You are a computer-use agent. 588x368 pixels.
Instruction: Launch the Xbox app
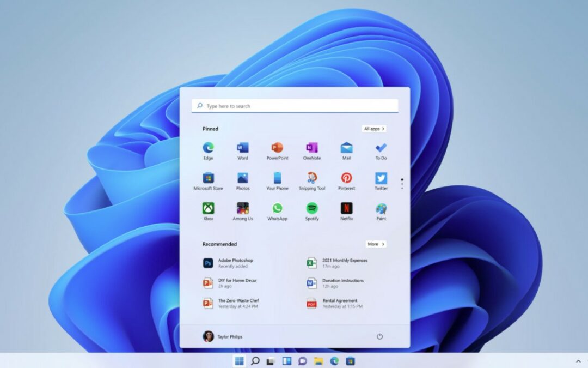(x=209, y=209)
